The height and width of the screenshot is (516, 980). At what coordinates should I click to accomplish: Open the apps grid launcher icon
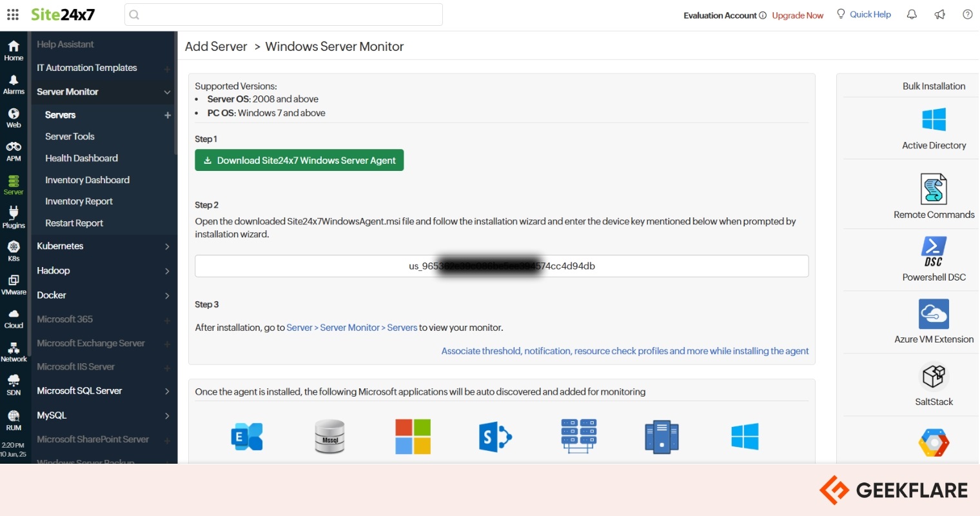(x=13, y=14)
